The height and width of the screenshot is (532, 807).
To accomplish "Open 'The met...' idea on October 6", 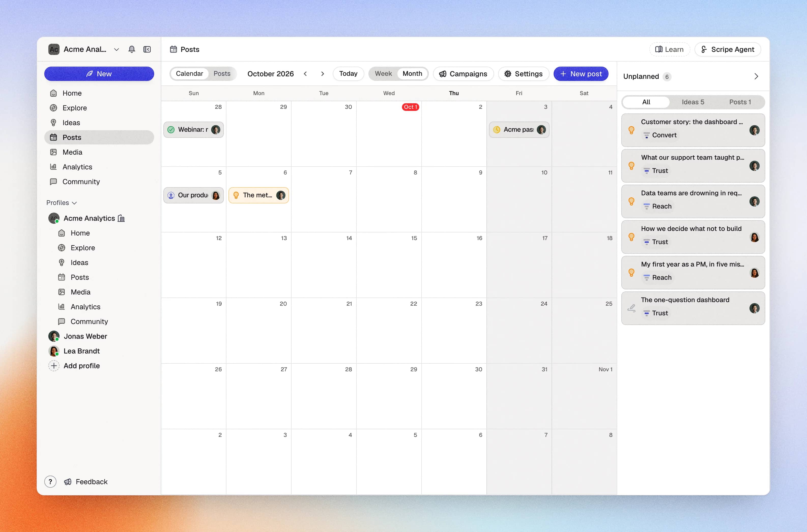I will point(258,195).
